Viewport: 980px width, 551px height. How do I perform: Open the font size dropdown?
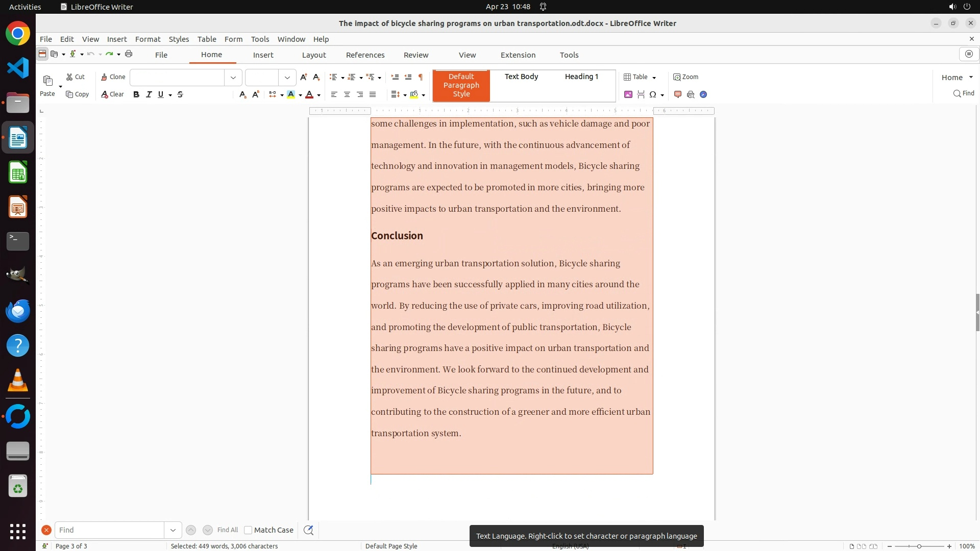pos(287,78)
